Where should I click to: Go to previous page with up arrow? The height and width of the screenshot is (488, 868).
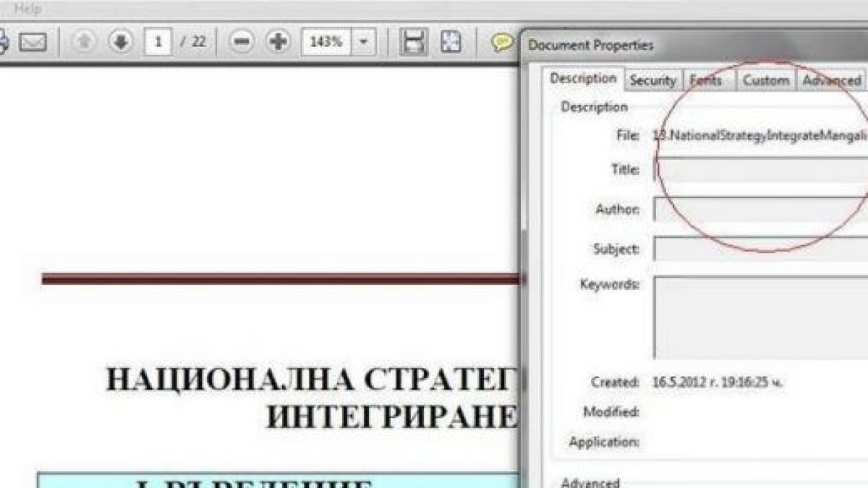pos(85,42)
